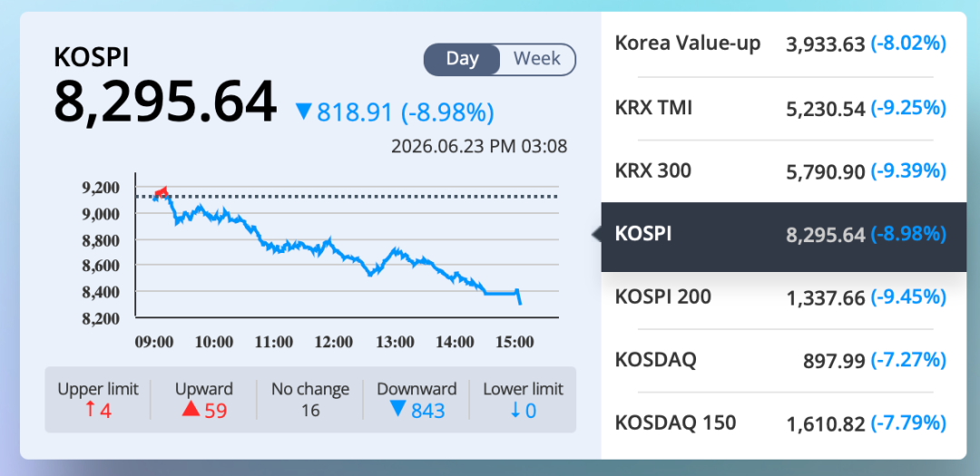Select the Day chart toggle
The height and width of the screenshot is (476, 980).
coord(463,59)
